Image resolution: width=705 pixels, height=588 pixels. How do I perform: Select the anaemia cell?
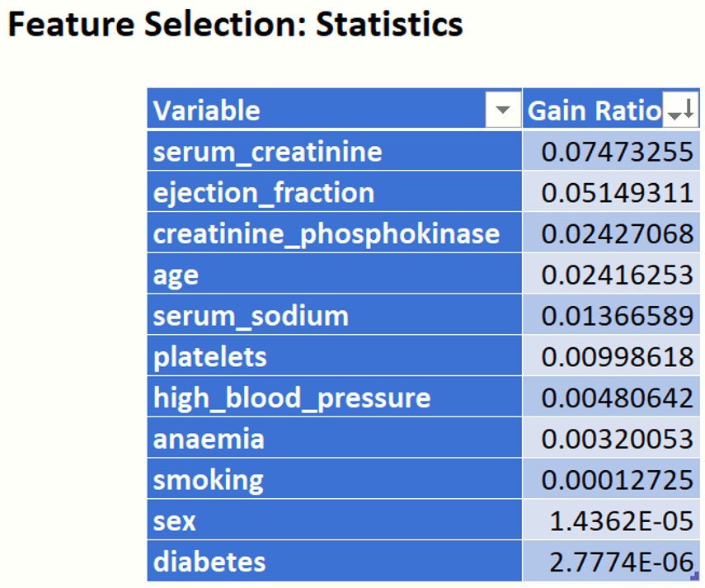209,439
